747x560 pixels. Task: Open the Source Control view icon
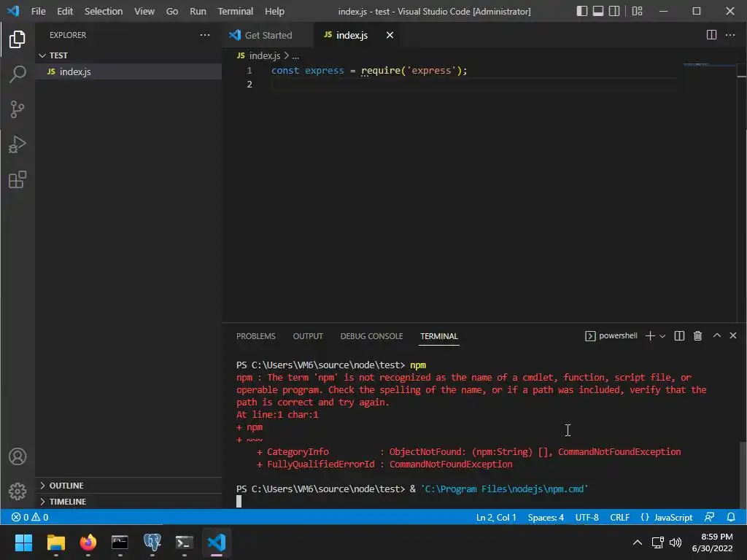pos(18,109)
